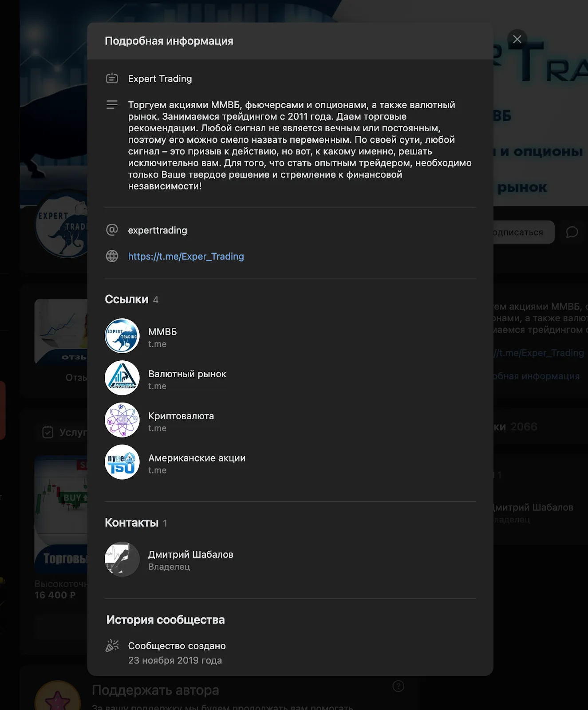Click the NYSE Американские акции logo
The image size is (588, 710).
[122, 462]
